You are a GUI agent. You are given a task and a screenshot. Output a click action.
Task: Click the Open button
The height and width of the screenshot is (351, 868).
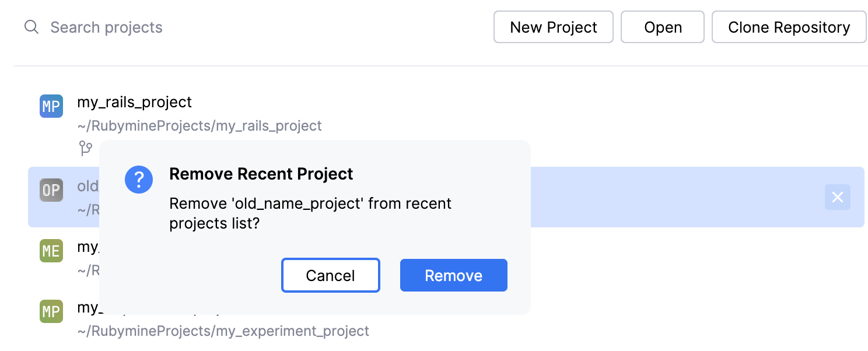(663, 27)
